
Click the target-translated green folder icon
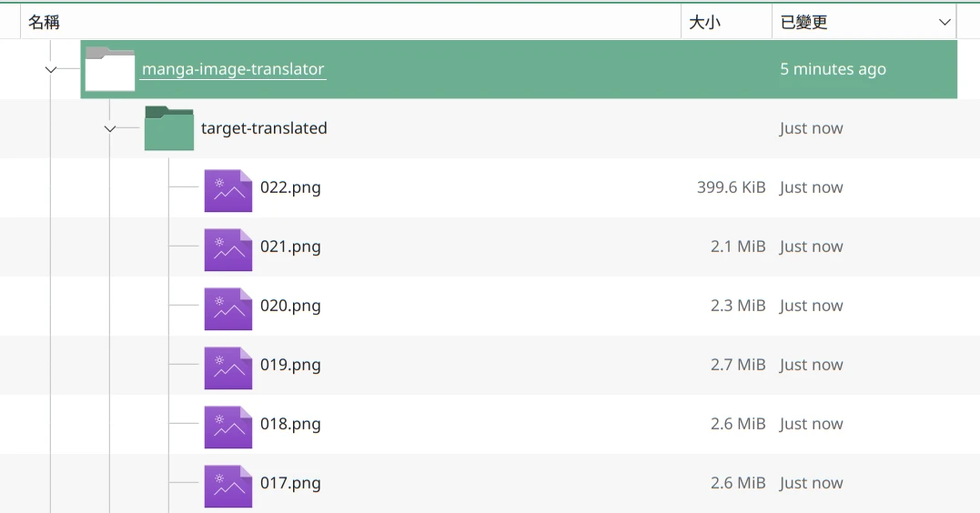point(169,128)
